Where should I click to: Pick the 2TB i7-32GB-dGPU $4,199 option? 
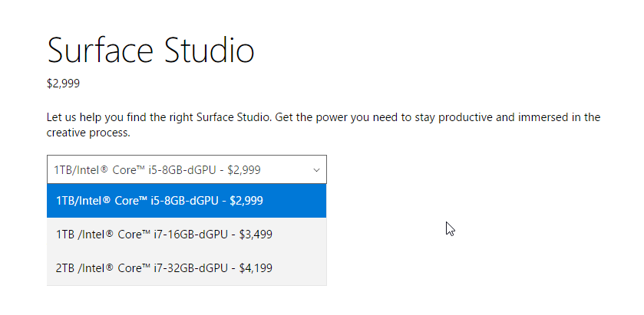coord(187,268)
